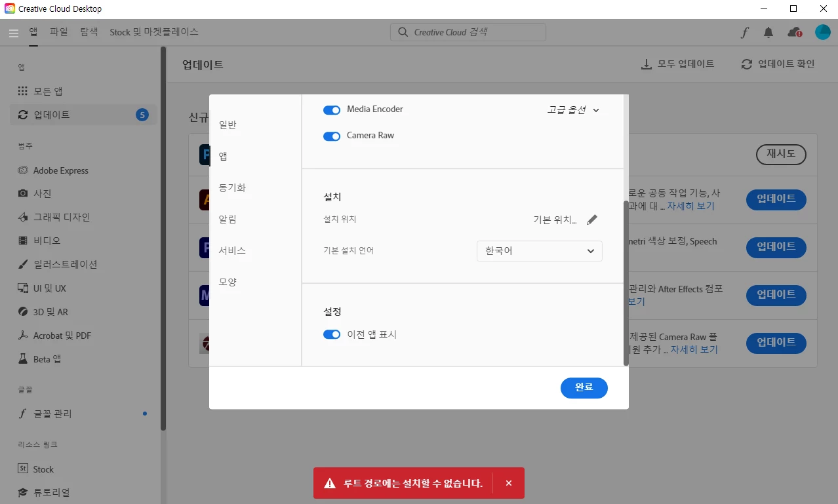Click the cloud sync status icon

pos(795,32)
